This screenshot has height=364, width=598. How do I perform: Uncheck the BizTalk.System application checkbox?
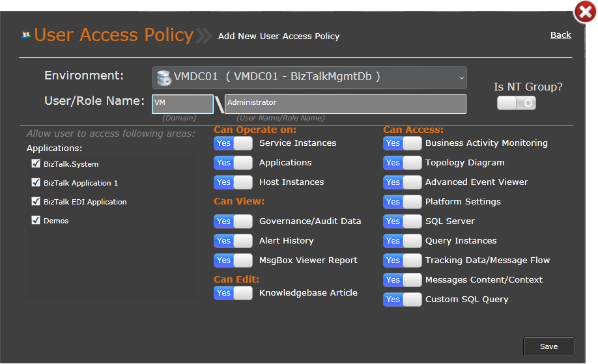pyautogui.click(x=36, y=164)
